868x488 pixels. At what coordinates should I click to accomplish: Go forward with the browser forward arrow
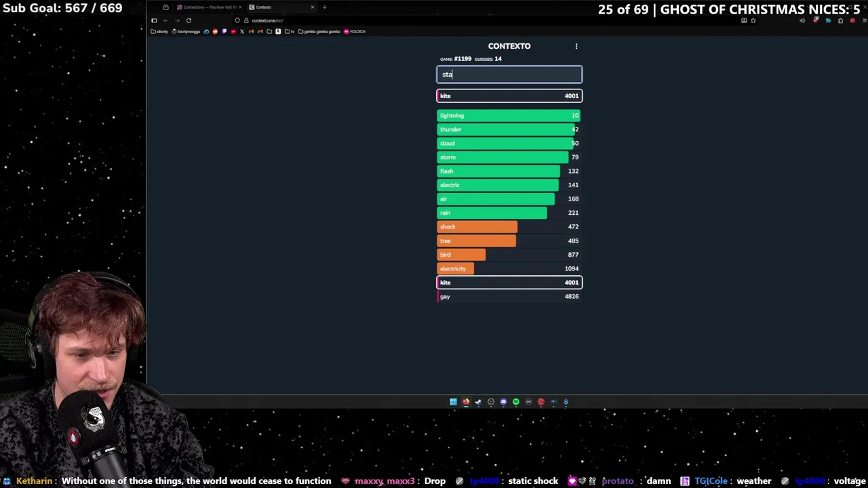177,20
